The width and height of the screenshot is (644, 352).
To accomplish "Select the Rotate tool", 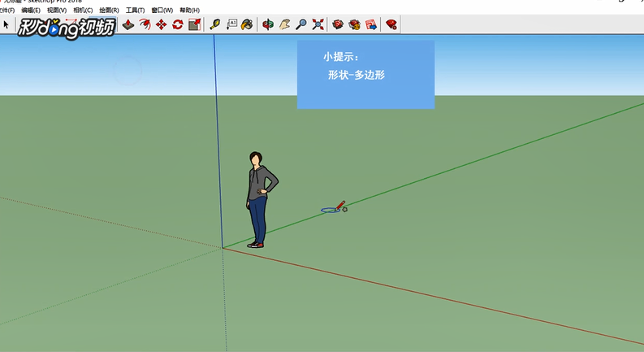I will pyautogui.click(x=178, y=24).
